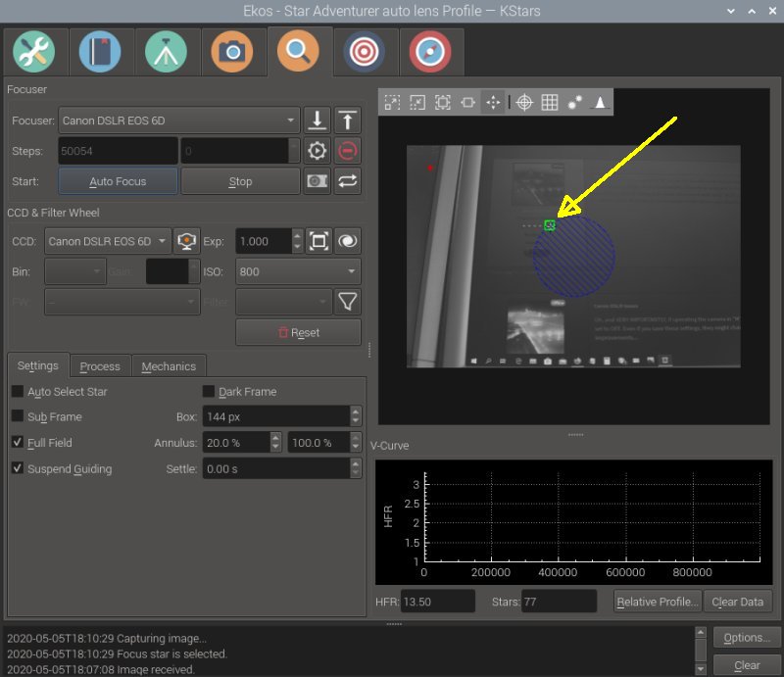This screenshot has width=784, height=677.
Task: Toggle the pan move-arrows icon
Action: [x=493, y=103]
